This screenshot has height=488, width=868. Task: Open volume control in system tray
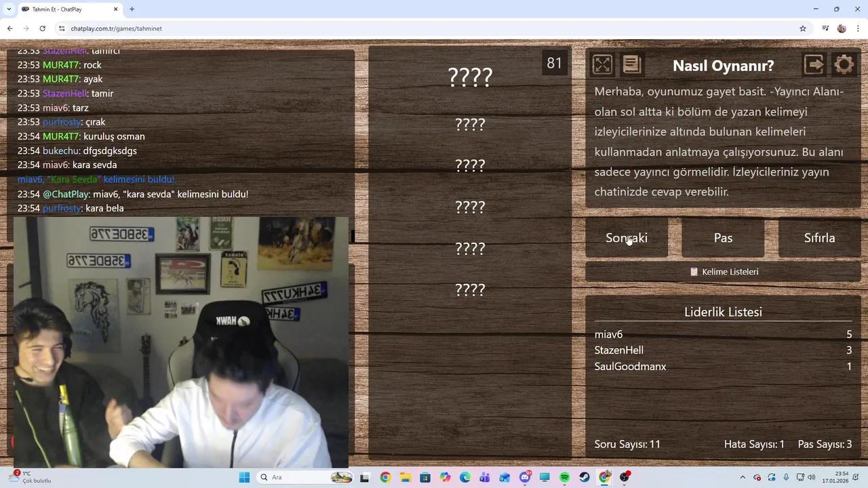(812, 477)
